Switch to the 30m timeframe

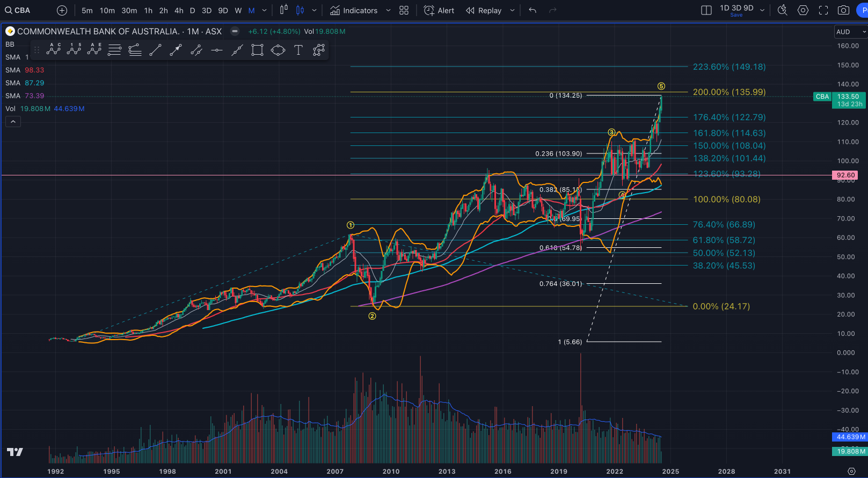(129, 10)
